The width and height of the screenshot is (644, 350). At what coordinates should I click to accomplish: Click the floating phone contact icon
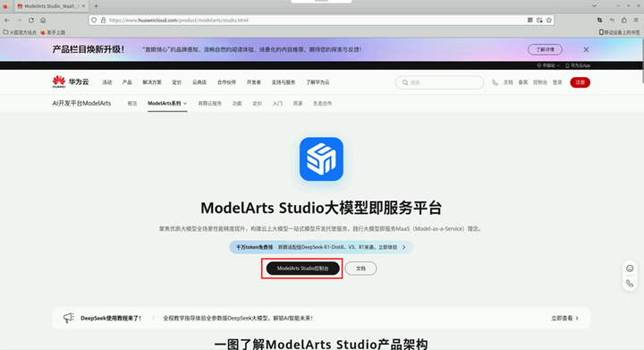point(630,283)
